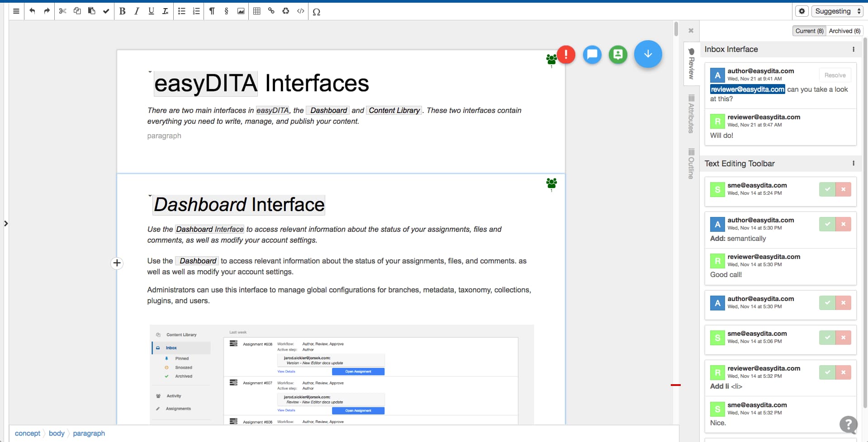The image size is (868, 442).
Task: Click the blue down-arrow button
Action: coord(648,54)
